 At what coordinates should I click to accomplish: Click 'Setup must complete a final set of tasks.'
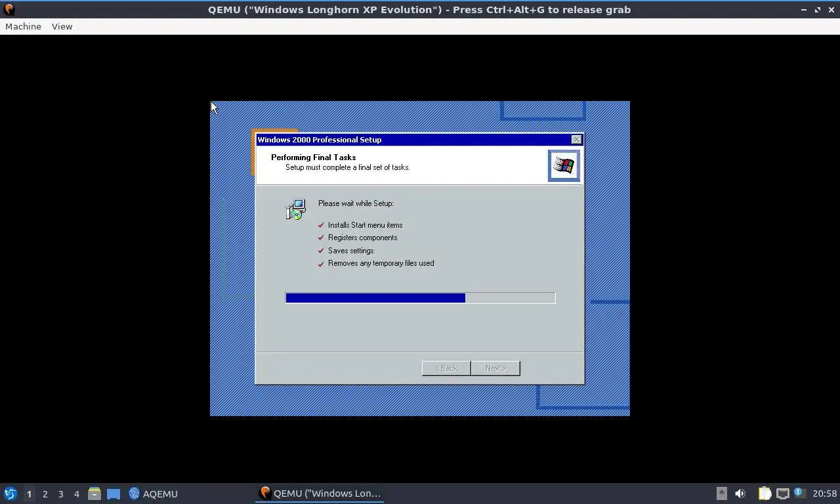tap(347, 167)
